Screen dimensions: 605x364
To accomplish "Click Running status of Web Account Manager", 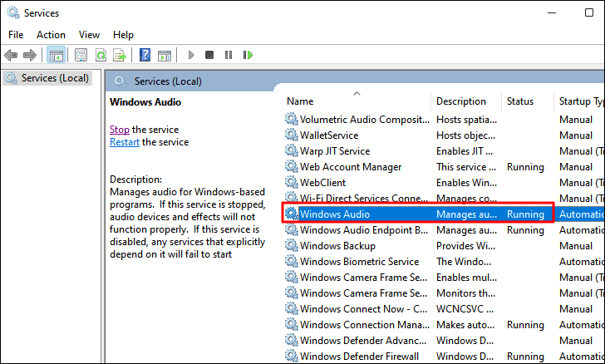I will [x=525, y=167].
